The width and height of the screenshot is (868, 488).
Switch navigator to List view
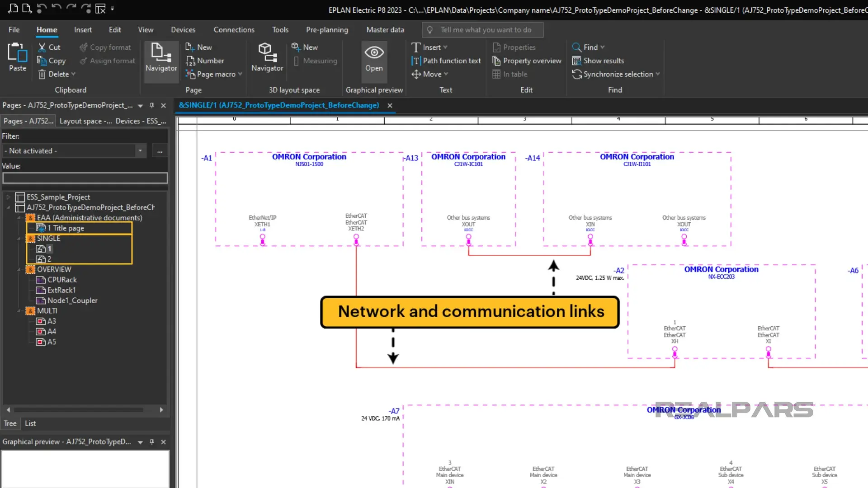(30, 423)
